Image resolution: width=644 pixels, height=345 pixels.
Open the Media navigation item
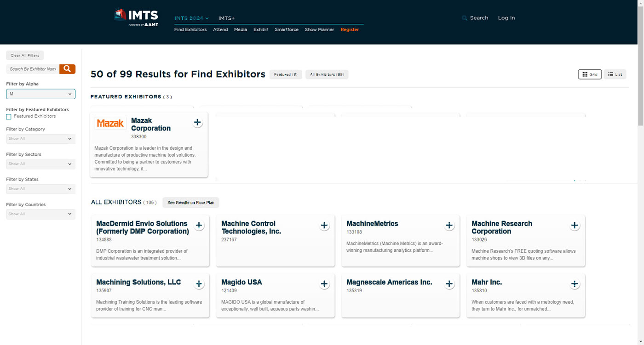tap(241, 29)
